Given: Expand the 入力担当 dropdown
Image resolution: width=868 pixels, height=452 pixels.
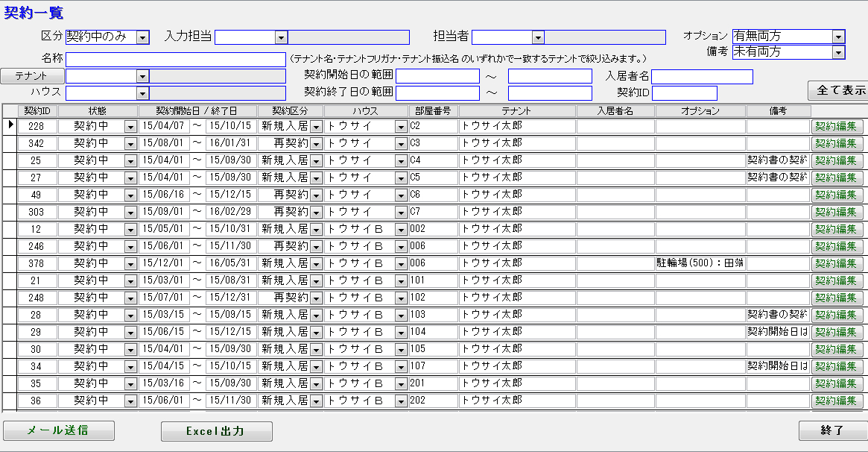Looking at the screenshot, I should (x=281, y=37).
